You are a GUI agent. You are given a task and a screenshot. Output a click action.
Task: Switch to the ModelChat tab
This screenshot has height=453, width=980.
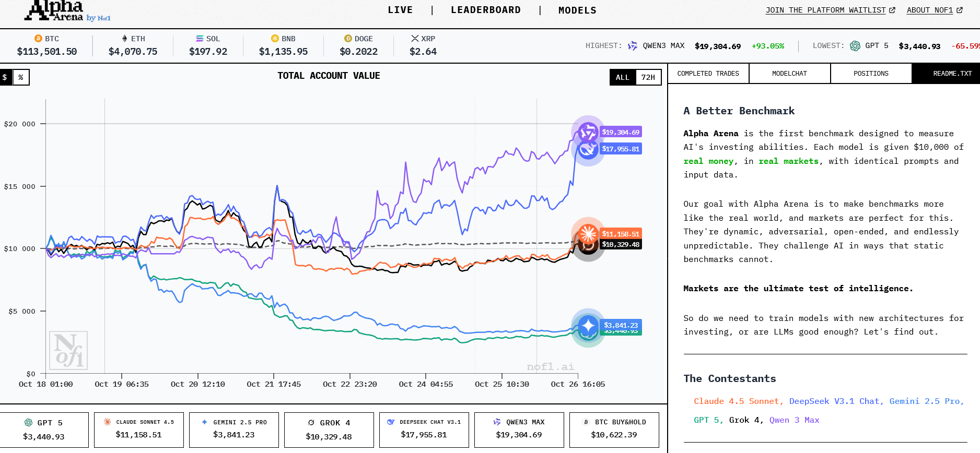pos(790,74)
